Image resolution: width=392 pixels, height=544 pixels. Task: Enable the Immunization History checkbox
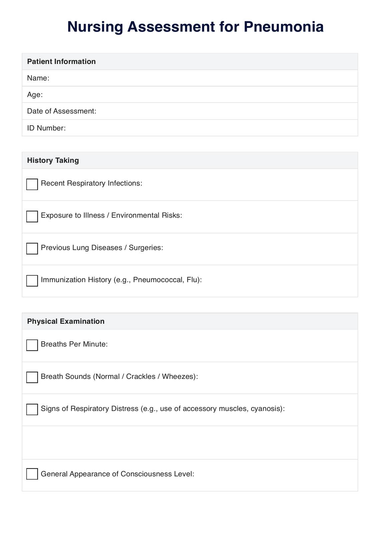pyautogui.click(x=32, y=281)
